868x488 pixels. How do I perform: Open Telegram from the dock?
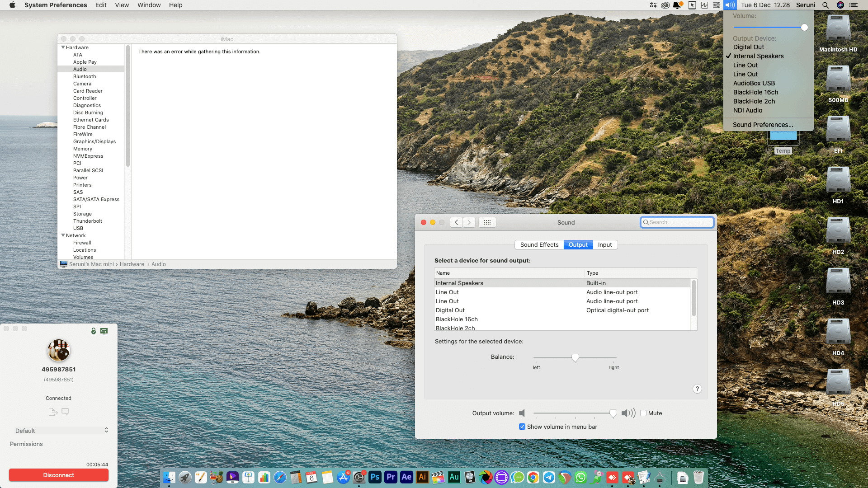coord(549,477)
